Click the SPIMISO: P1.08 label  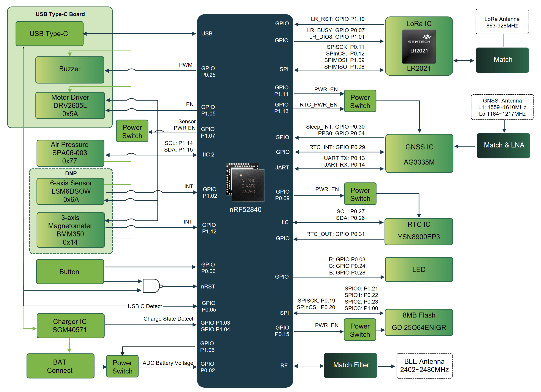344,67
